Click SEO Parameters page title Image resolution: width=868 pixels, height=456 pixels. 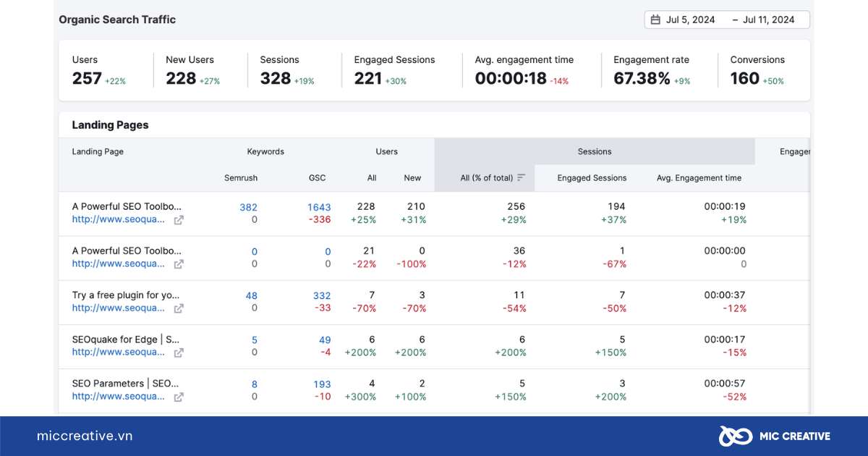pos(126,384)
